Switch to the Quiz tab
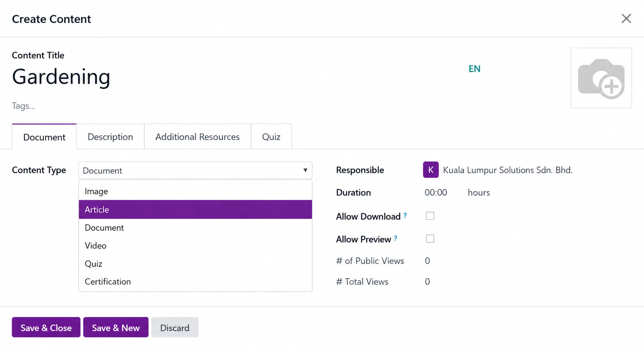 point(271,137)
